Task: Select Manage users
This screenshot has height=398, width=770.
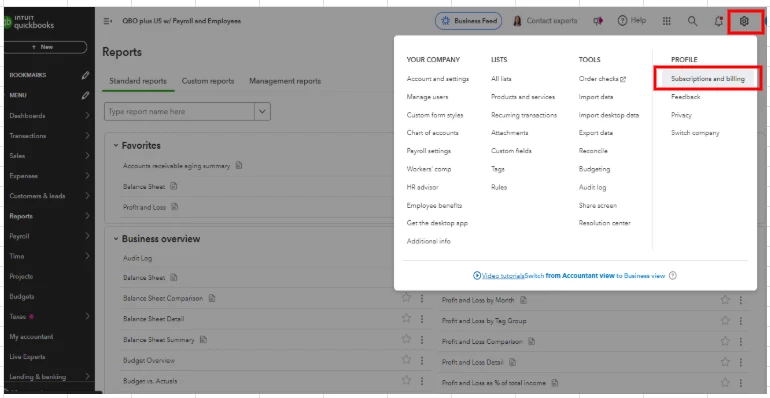Action: (427, 97)
